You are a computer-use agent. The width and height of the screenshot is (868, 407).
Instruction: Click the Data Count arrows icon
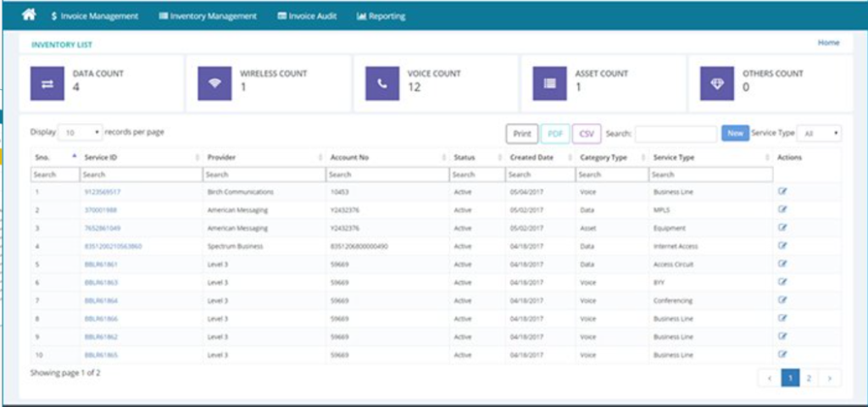[47, 84]
